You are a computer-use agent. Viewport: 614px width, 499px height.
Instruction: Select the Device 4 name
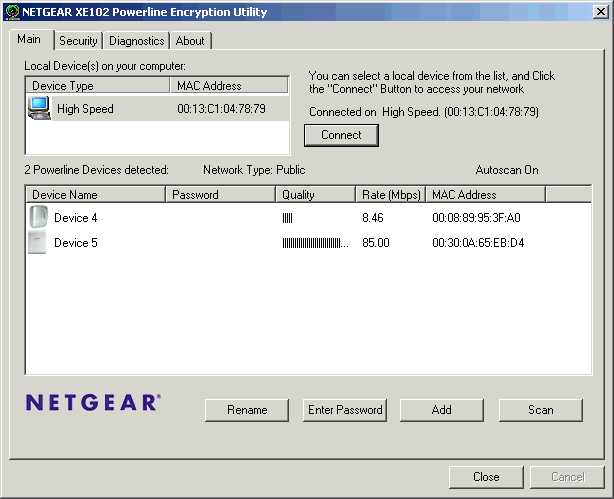[76, 218]
